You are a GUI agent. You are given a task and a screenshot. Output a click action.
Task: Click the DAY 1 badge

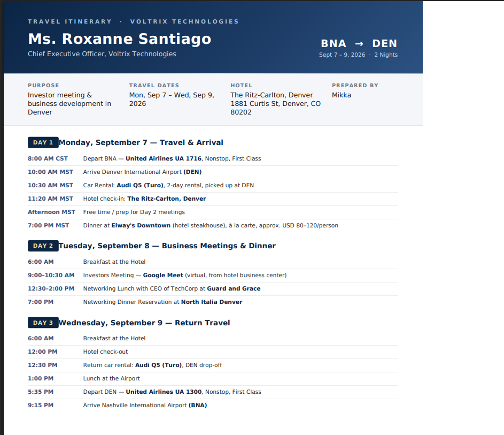(x=43, y=142)
